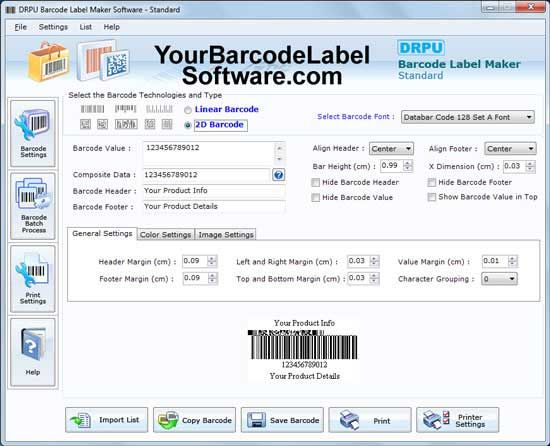This screenshot has height=446, width=550.
Task: Open the Help book icon in the sidebar
Action: pos(33,352)
